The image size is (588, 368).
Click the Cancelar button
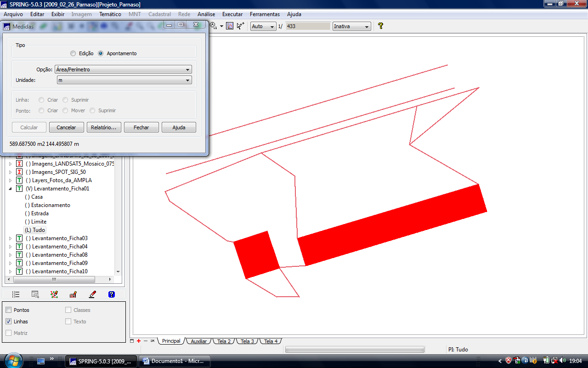66,127
